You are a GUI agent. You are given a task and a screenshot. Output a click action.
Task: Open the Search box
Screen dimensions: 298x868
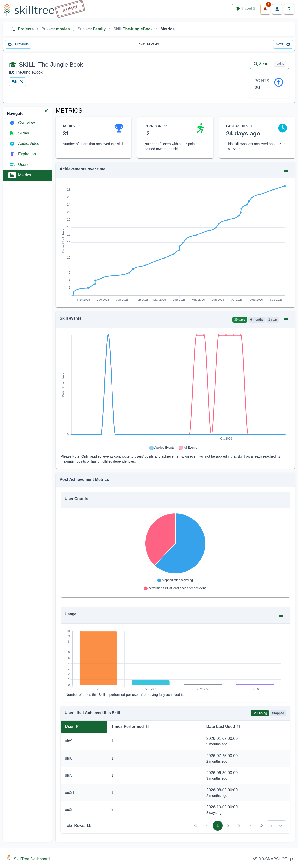point(269,64)
